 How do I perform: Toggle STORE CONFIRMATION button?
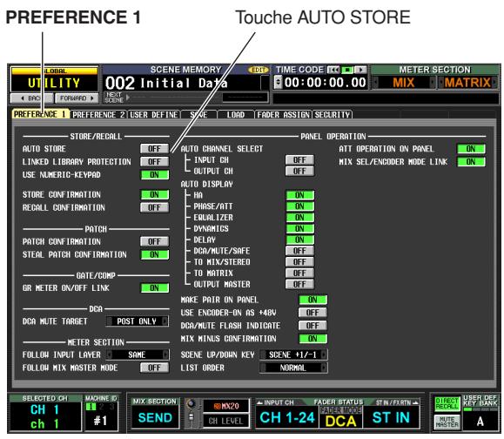tap(154, 194)
